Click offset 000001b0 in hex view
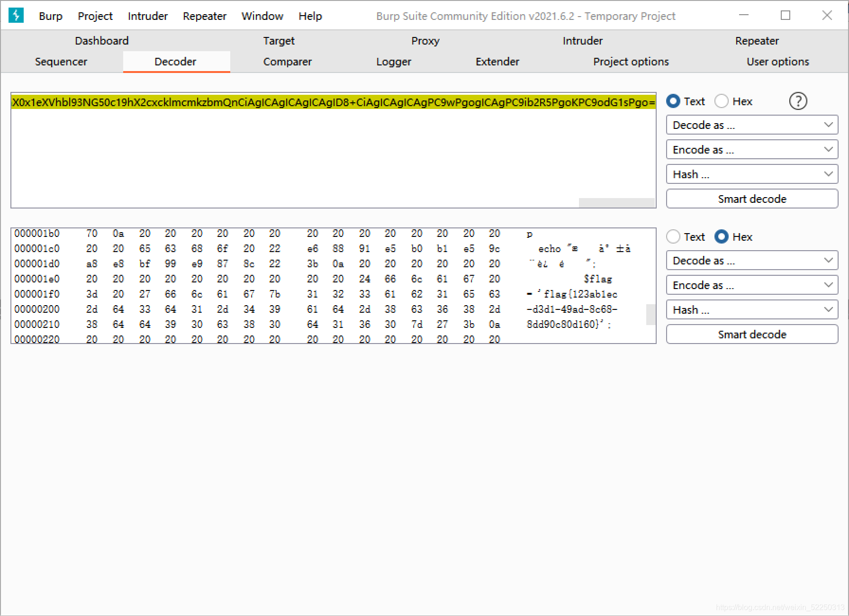 point(37,233)
